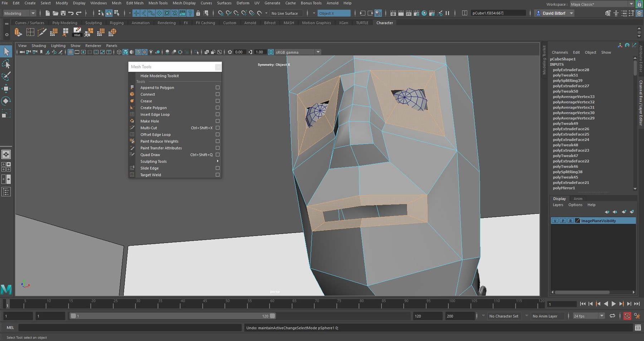644x341 pixels.
Task: Switch to the Poly Modeling shelf tab
Action: [x=64, y=23]
